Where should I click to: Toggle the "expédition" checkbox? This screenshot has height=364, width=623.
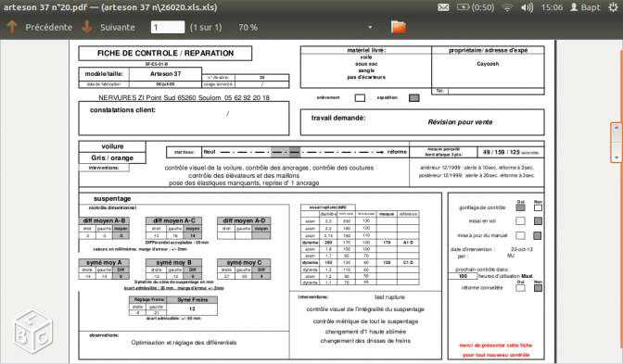(x=414, y=97)
